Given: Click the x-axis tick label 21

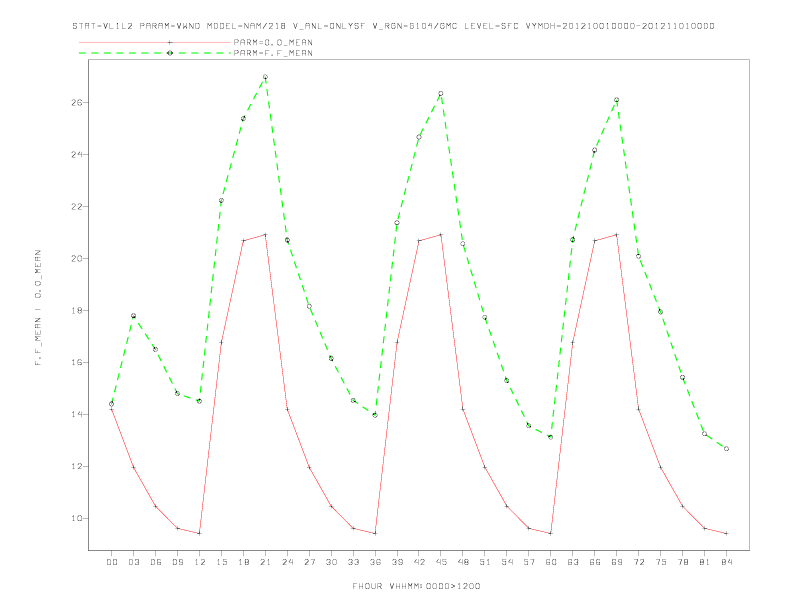Looking at the screenshot, I should coord(265,562).
